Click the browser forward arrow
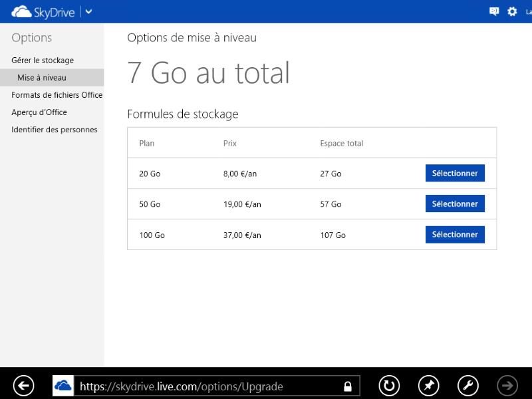This screenshot has height=399, width=532. 507,386
